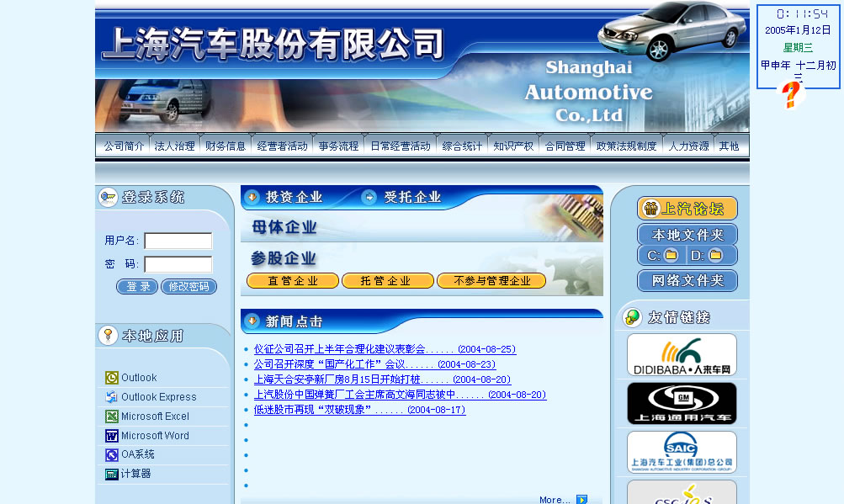Click the Microsoft Excel text label
The width and height of the screenshot is (844, 504).
[155, 416]
